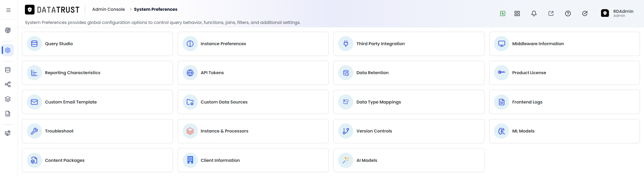
Task: Open the AI Models card
Action: click(x=409, y=160)
